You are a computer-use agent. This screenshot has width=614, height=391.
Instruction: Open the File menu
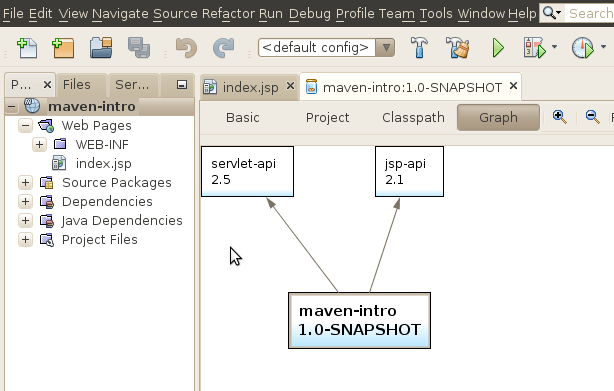coord(13,13)
